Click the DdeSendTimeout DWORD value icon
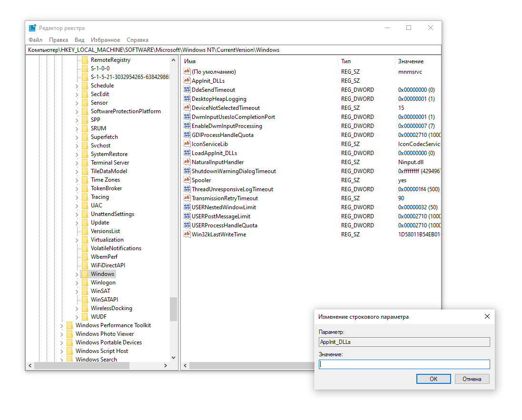 (187, 90)
